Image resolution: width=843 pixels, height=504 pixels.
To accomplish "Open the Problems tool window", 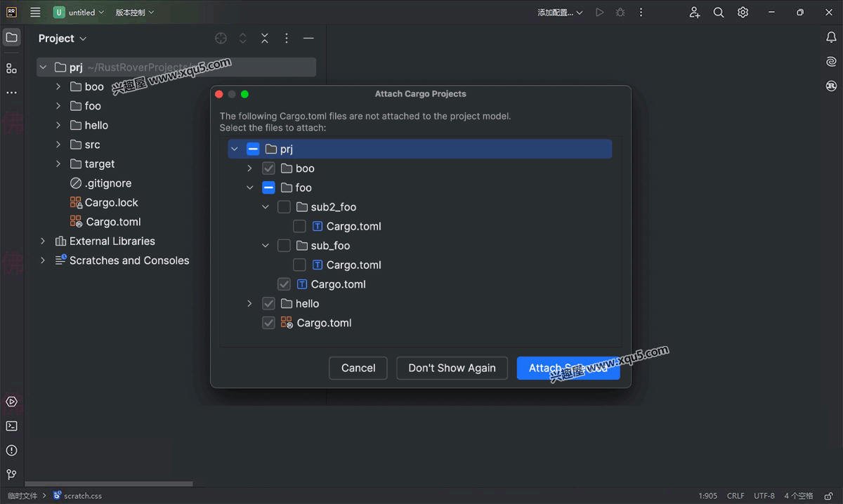I will tap(11, 451).
